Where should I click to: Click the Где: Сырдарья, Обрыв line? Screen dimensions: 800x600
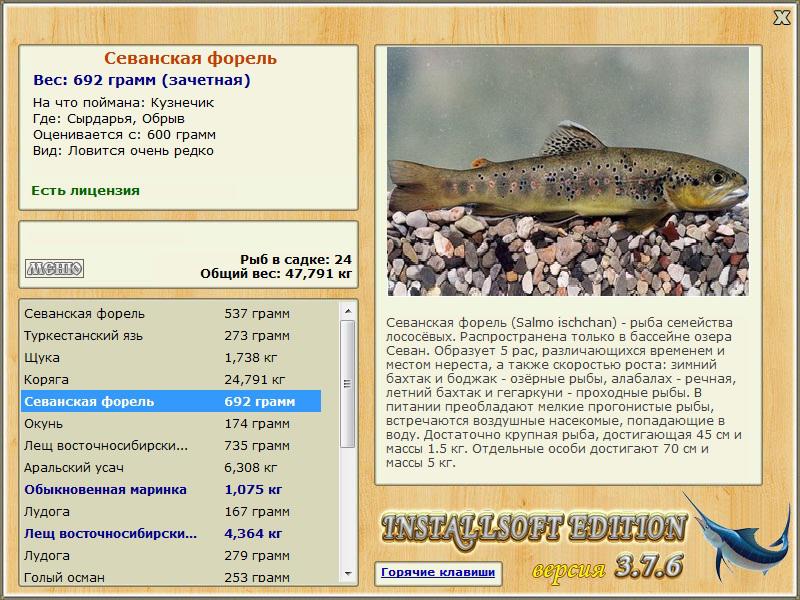click(109, 119)
